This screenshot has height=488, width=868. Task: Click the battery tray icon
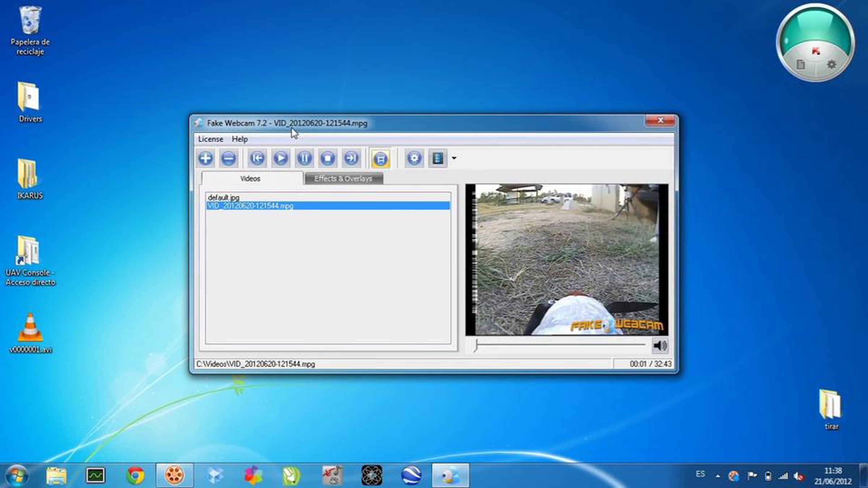(x=768, y=476)
